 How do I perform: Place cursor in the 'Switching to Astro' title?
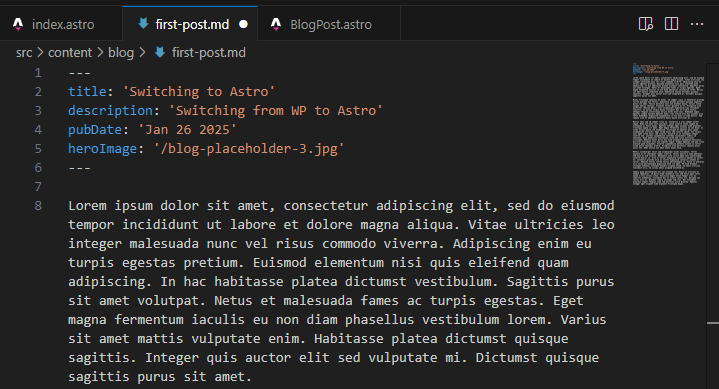(199, 92)
